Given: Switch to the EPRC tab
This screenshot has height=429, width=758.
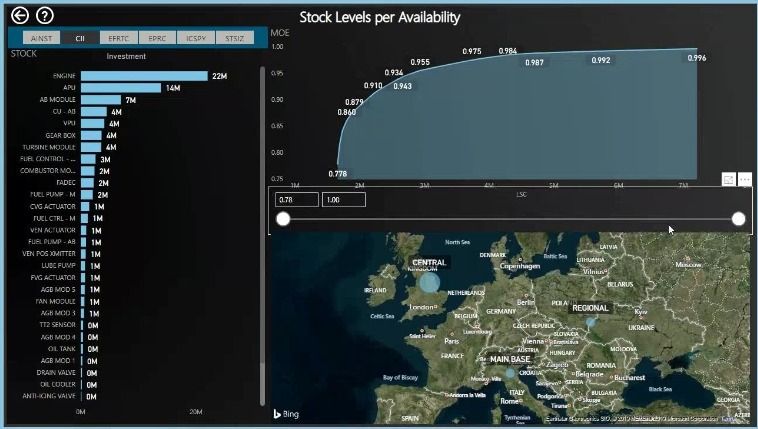Looking at the screenshot, I should (157, 38).
